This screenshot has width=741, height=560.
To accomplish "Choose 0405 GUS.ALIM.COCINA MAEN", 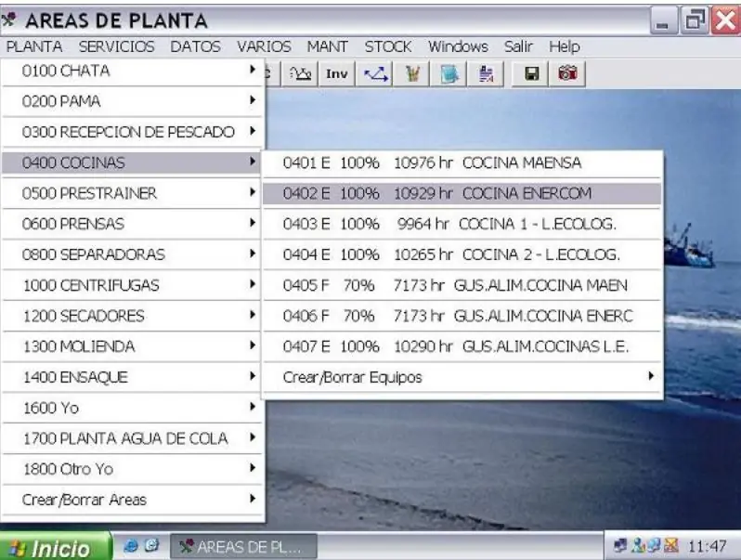I will click(462, 285).
